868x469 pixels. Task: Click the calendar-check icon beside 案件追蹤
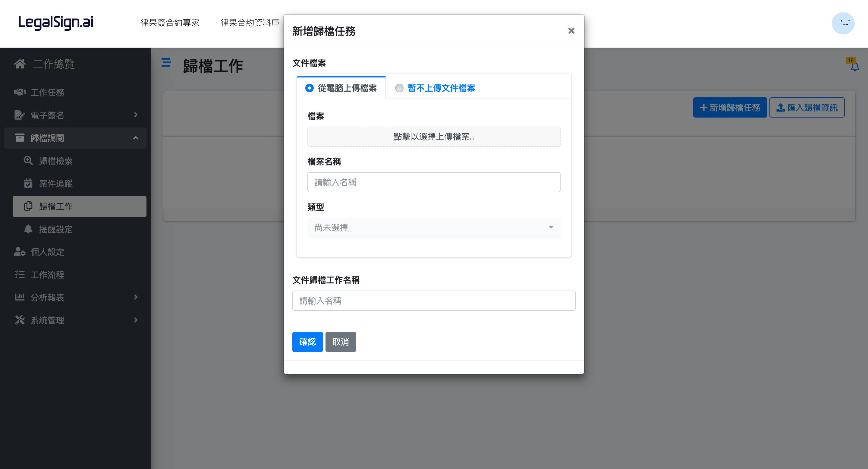click(28, 183)
